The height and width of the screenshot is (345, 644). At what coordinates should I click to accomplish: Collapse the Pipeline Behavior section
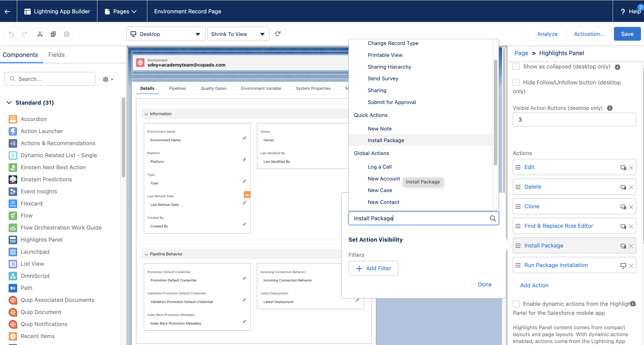coord(146,254)
